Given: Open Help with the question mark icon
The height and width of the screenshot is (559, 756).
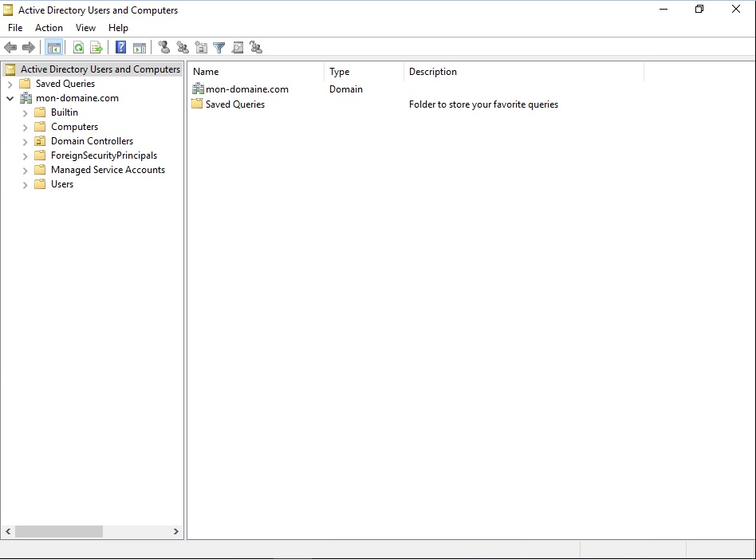Looking at the screenshot, I should tap(120, 47).
